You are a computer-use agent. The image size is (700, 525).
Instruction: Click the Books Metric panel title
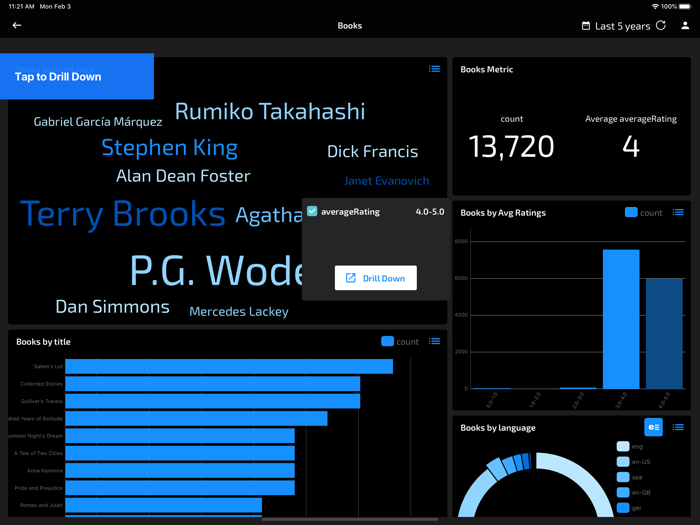click(x=487, y=69)
